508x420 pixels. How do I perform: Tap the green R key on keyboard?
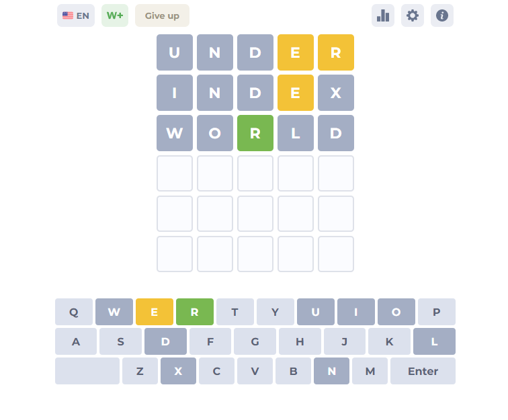[x=195, y=312]
